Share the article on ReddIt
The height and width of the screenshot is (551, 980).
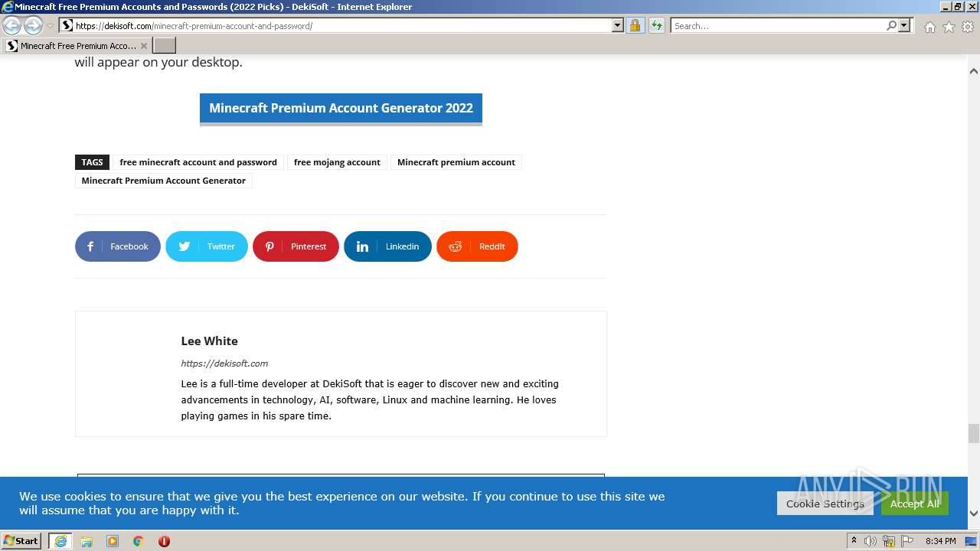coord(477,246)
